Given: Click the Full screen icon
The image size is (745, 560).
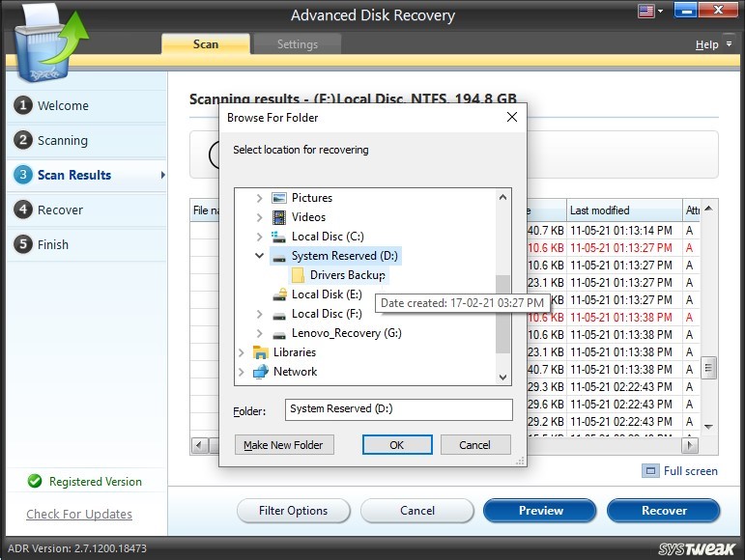Looking at the screenshot, I should (650, 471).
